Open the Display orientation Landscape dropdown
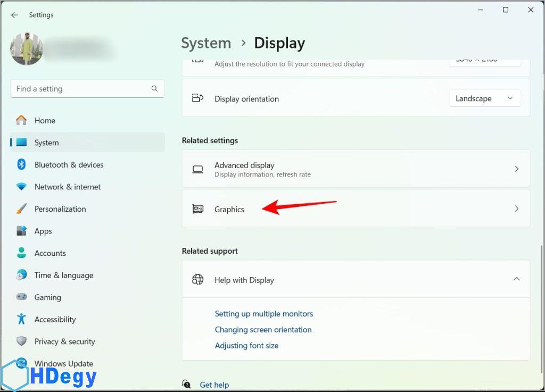 pos(484,98)
